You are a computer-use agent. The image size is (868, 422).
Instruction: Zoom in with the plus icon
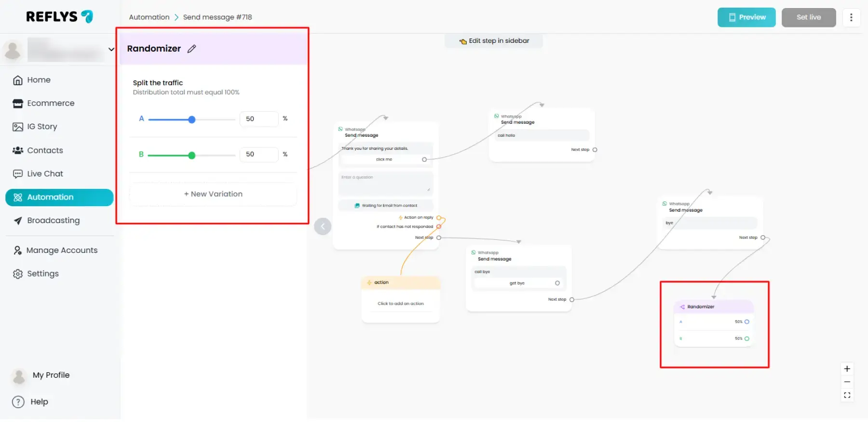[x=847, y=369]
